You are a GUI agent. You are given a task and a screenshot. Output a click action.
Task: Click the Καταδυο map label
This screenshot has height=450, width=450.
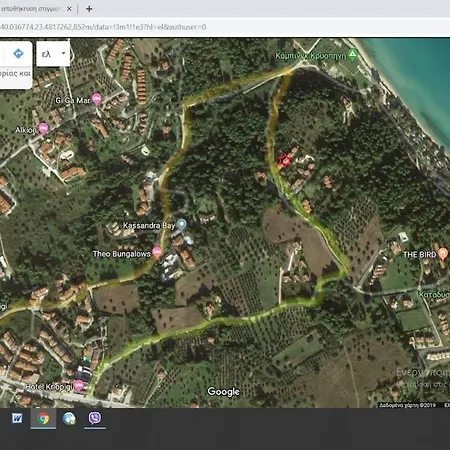tap(434, 295)
